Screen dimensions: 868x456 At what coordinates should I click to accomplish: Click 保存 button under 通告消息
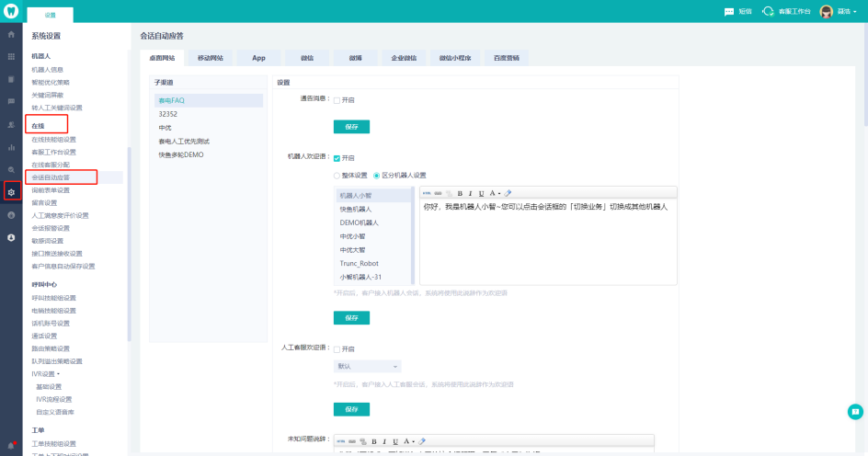click(351, 127)
